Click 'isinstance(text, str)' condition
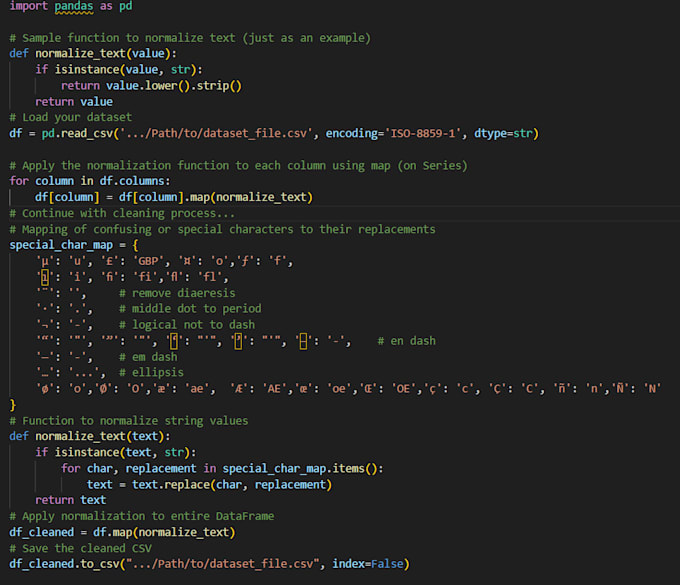 tap(122, 452)
